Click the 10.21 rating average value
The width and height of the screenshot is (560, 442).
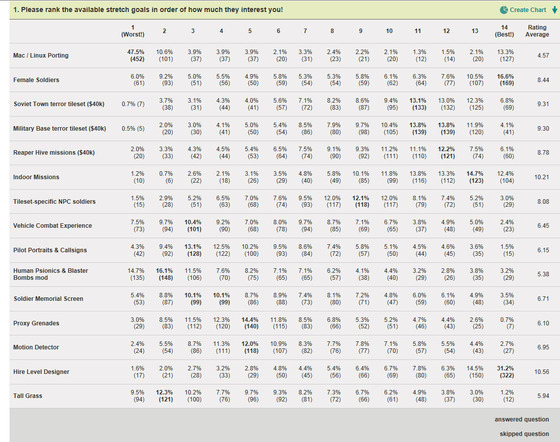tap(541, 177)
